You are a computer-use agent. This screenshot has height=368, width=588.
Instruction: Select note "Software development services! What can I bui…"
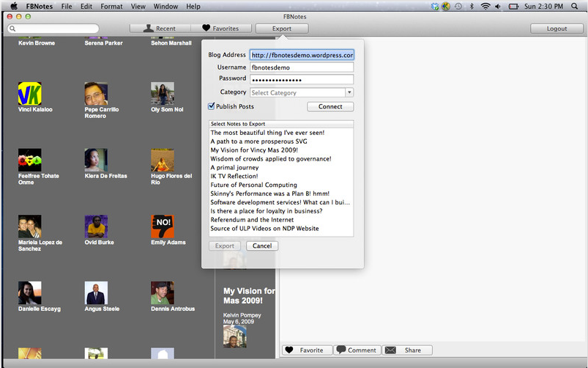pos(281,202)
